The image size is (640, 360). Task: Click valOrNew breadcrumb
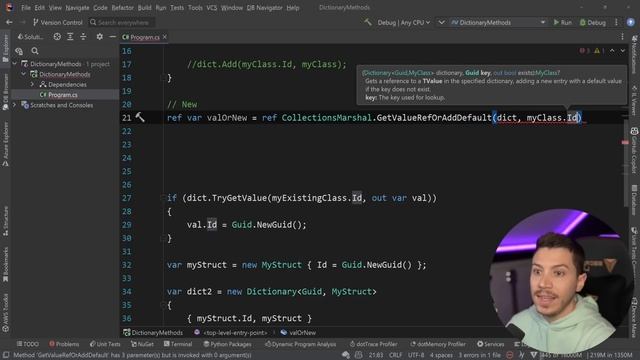[298, 332]
